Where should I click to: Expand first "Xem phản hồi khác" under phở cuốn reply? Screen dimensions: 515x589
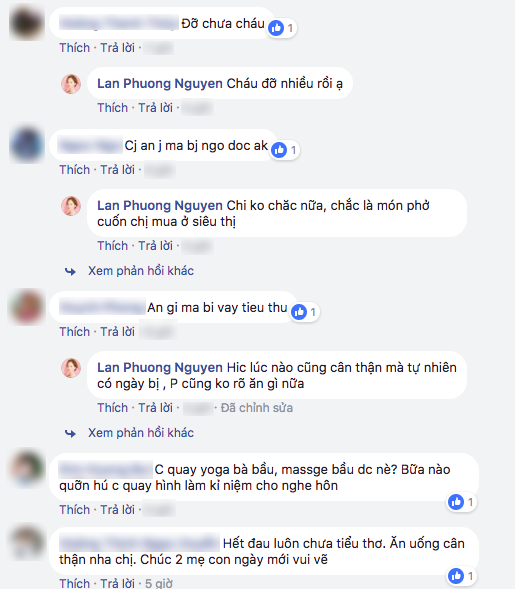pos(141,271)
